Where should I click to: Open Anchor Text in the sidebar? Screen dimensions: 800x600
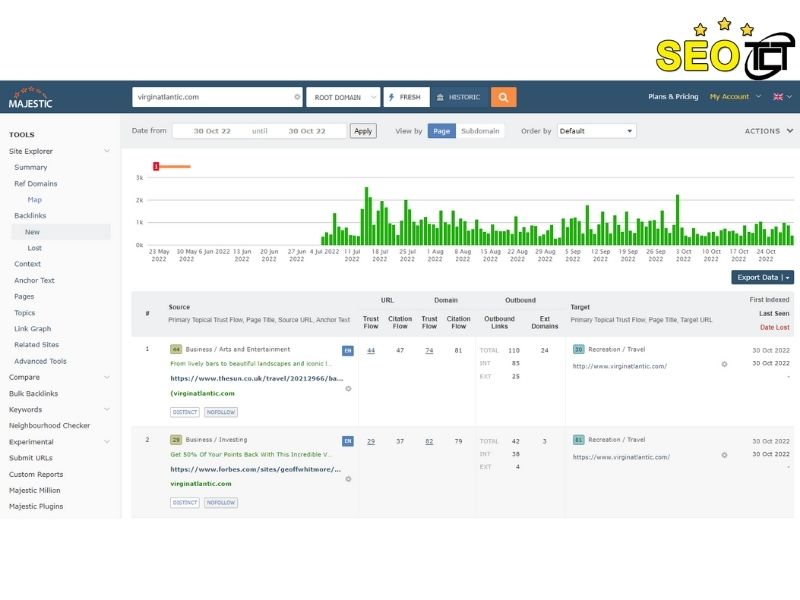34,280
